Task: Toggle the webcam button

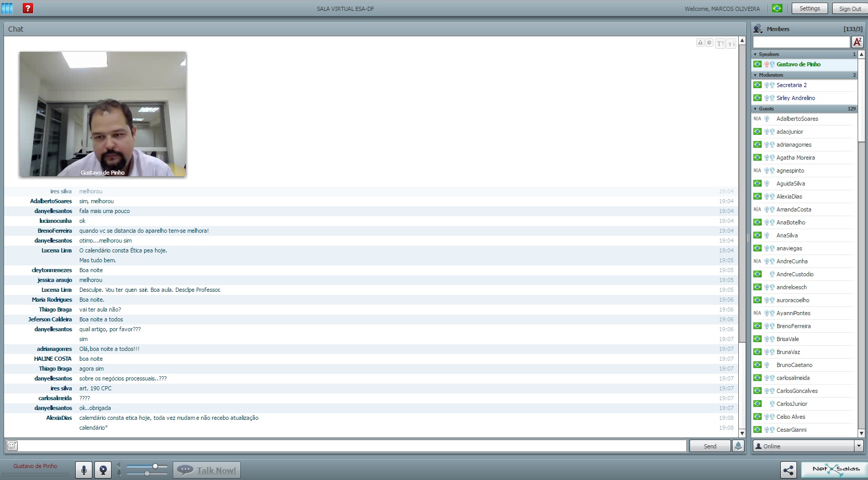Action: (x=103, y=470)
